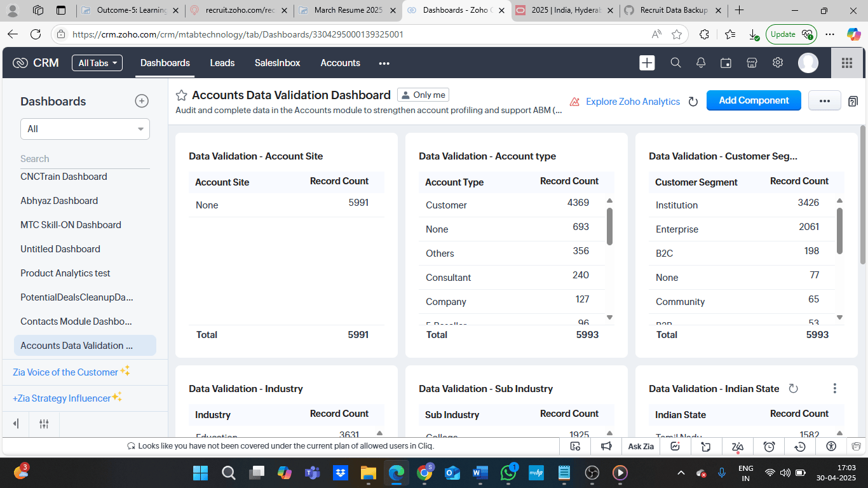Viewport: 868px width, 488px height.
Task: Click the CRM logo
Action: [36, 63]
